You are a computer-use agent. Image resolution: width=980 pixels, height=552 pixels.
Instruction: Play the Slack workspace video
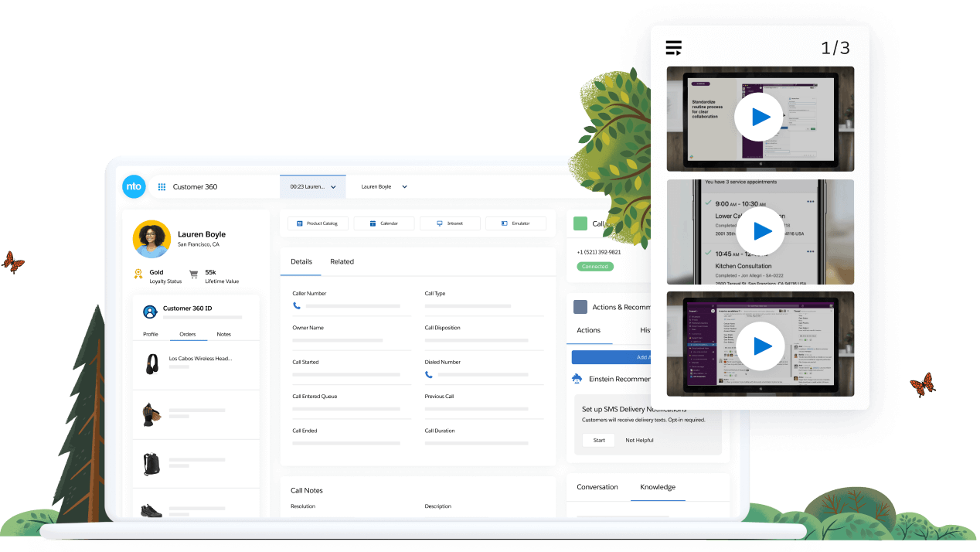[761, 345]
